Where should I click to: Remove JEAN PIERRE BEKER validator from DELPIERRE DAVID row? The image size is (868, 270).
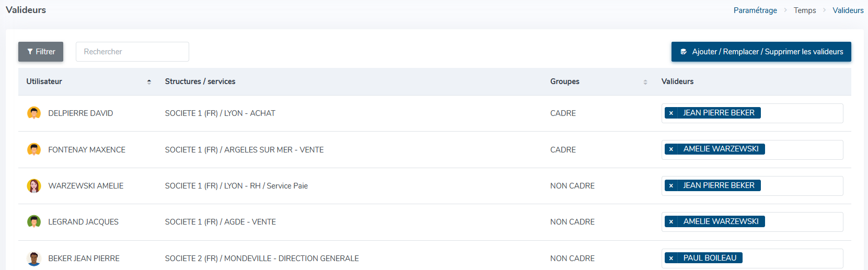pos(671,113)
